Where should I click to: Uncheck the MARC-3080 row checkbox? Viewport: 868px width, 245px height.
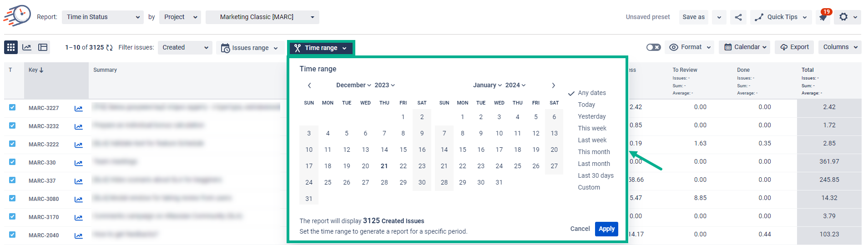coord(12,198)
